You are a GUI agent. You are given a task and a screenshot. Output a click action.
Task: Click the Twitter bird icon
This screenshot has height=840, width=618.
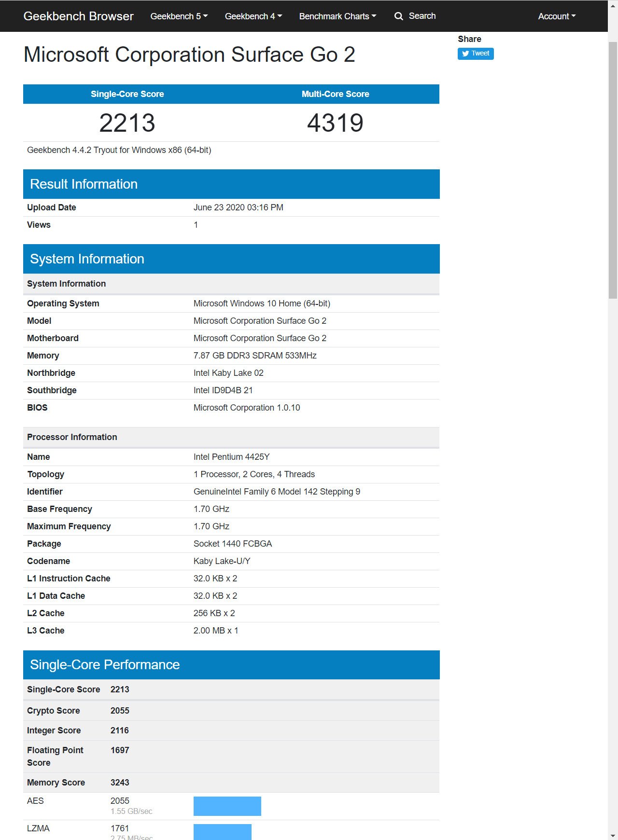465,54
